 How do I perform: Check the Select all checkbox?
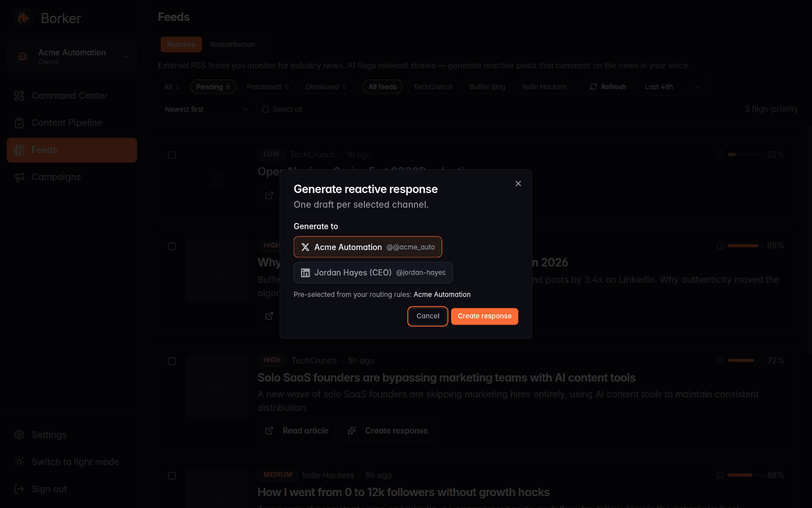(266, 110)
